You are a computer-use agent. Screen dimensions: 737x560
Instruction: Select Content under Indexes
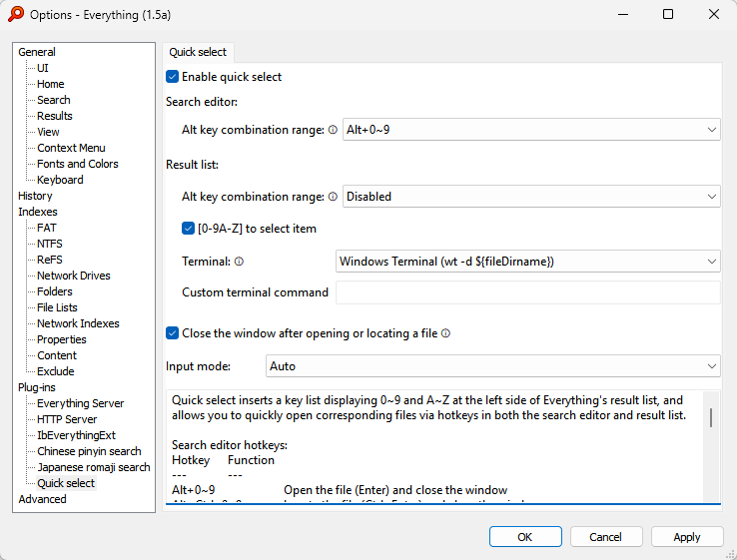coord(56,355)
